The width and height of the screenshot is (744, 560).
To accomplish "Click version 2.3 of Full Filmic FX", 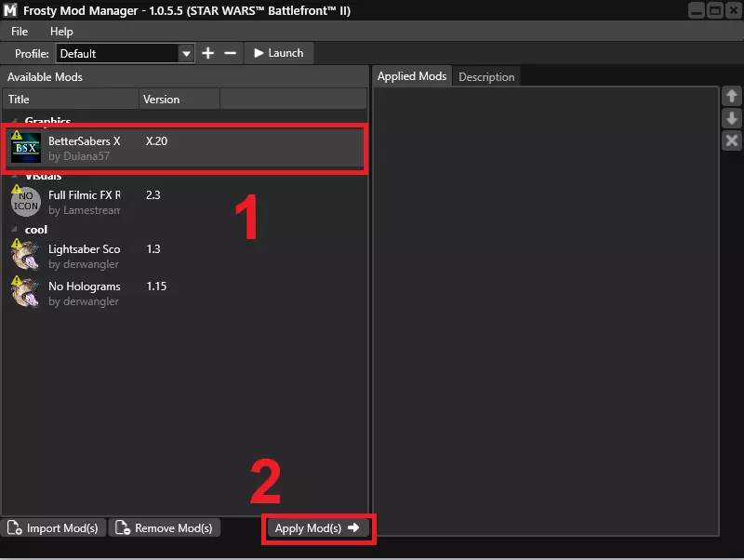I will [153, 195].
